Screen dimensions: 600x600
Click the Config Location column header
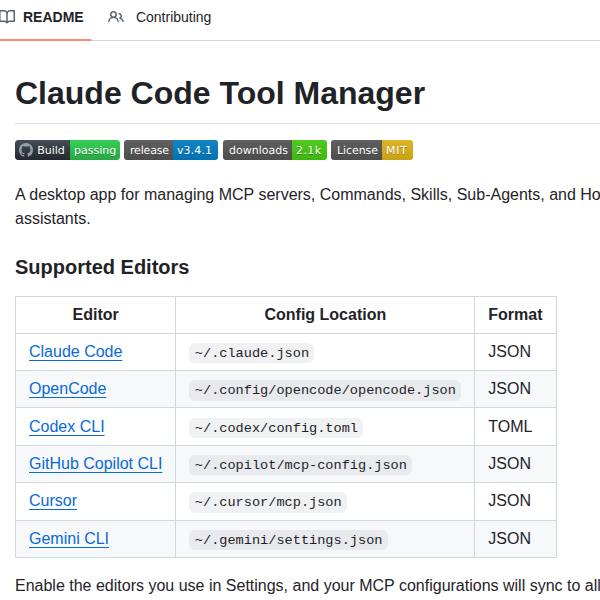pyautogui.click(x=325, y=315)
